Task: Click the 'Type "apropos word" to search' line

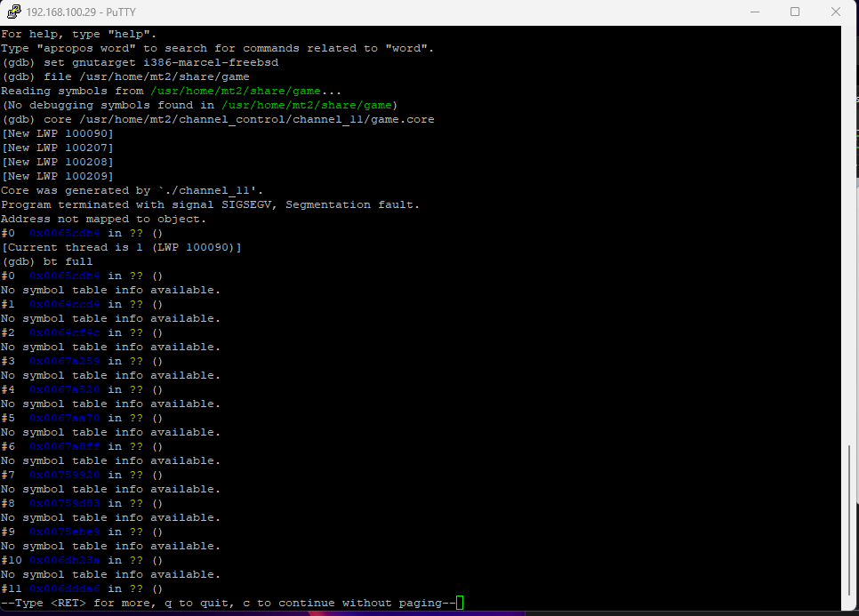Action: [218, 48]
